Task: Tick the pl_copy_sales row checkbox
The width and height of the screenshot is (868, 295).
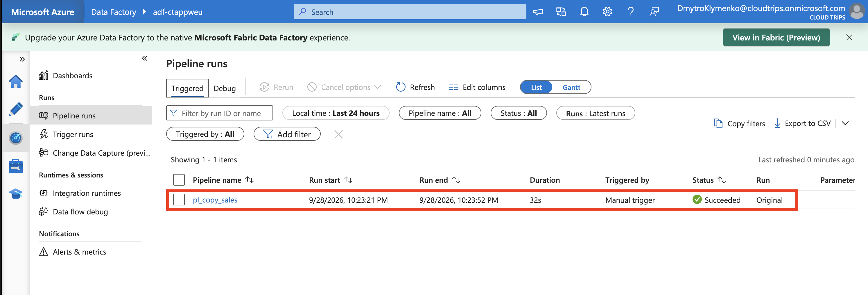Action: pos(179,200)
